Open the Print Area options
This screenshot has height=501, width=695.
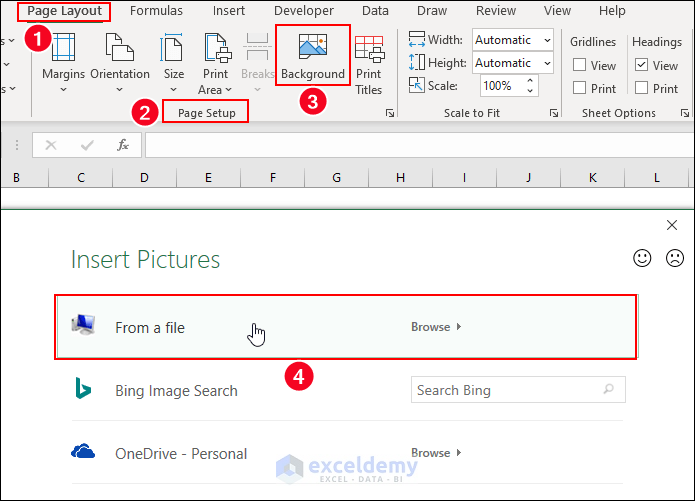click(x=216, y=60)
